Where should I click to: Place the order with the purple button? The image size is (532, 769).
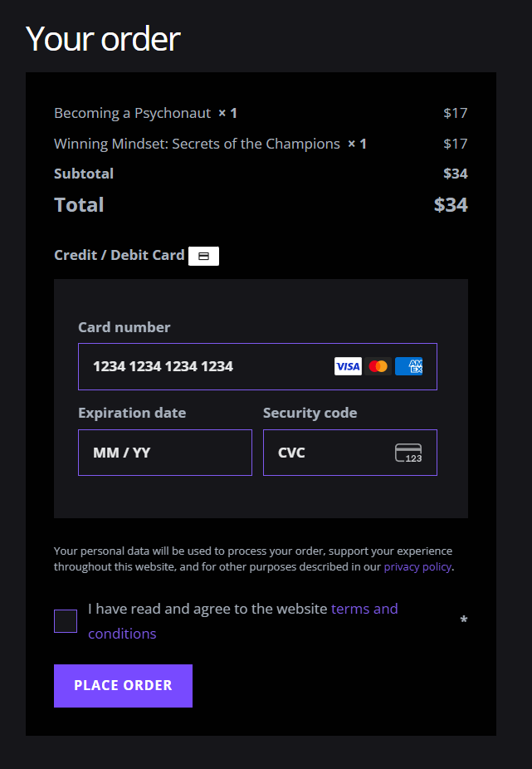click(123, 686)
